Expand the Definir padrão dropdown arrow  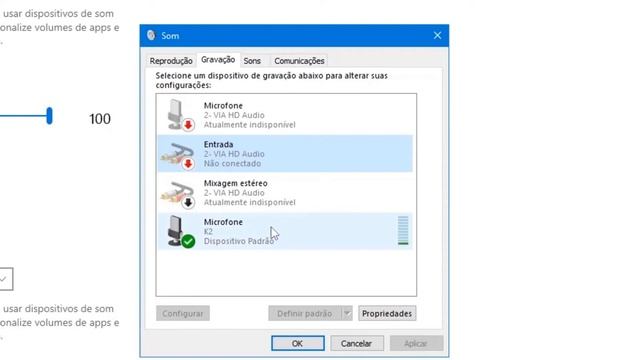click(347, 313)
